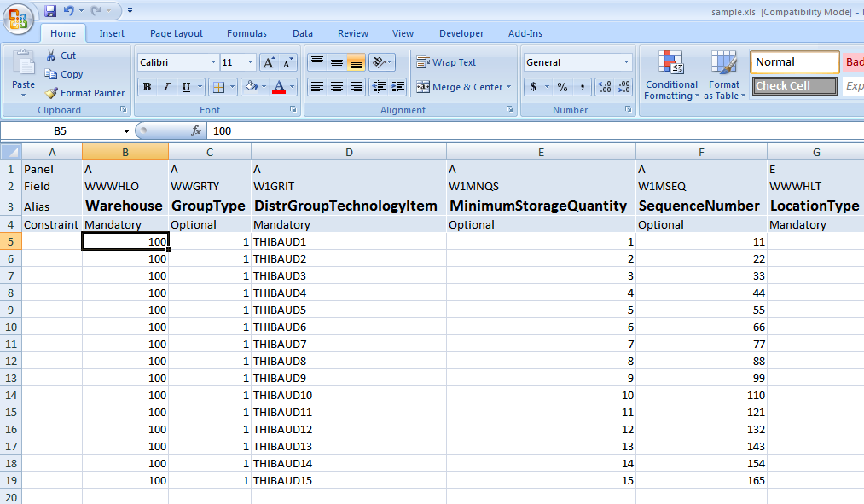Click the Cut scissors icon
Screen dimensions: 864x504
tap(51, 55)
